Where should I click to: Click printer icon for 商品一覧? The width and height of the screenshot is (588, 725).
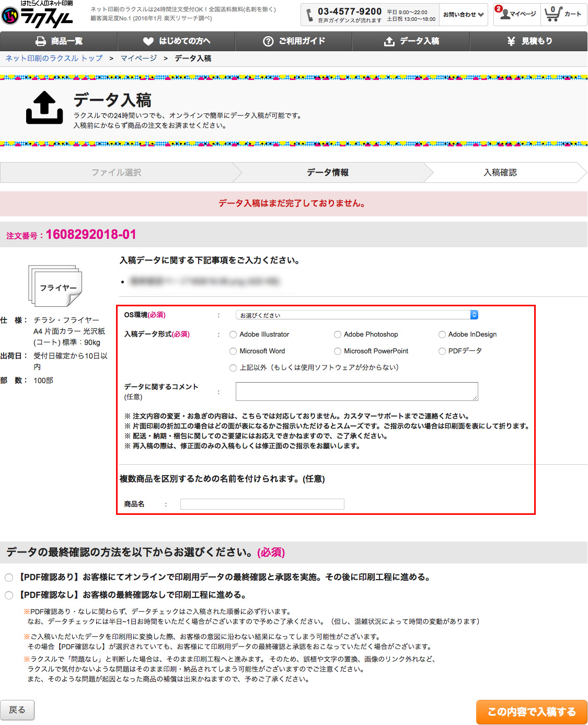[x=41, y=41]
